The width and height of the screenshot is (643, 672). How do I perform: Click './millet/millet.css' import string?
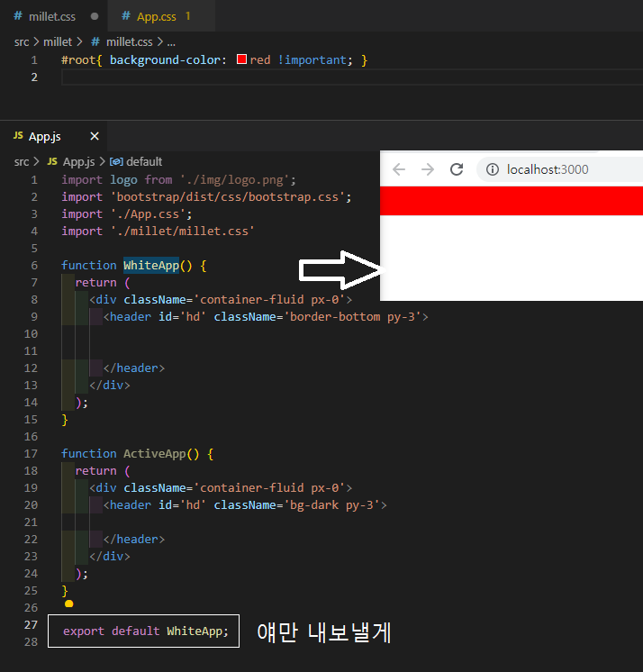tap(183, 231)
